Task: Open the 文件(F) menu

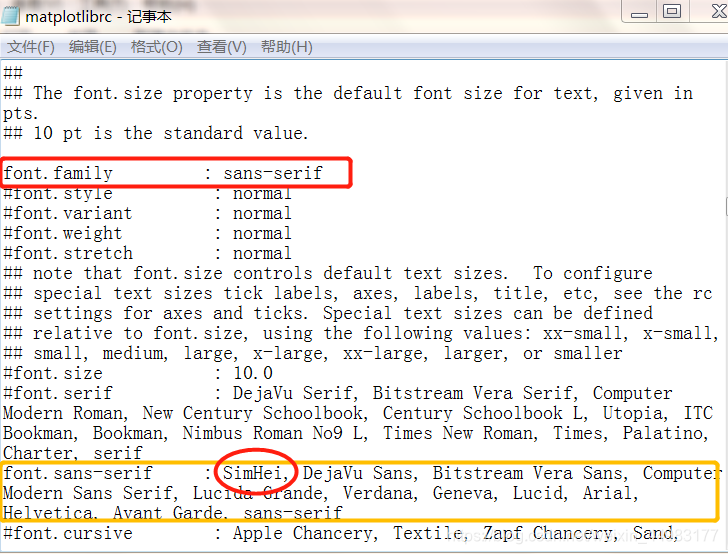Action: pos(31,47)
